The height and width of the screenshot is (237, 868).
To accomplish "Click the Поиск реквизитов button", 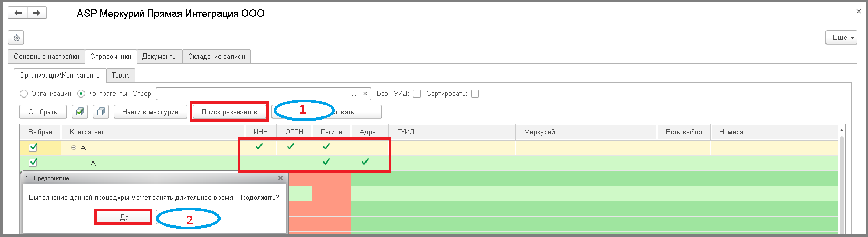I will point(229,112).
